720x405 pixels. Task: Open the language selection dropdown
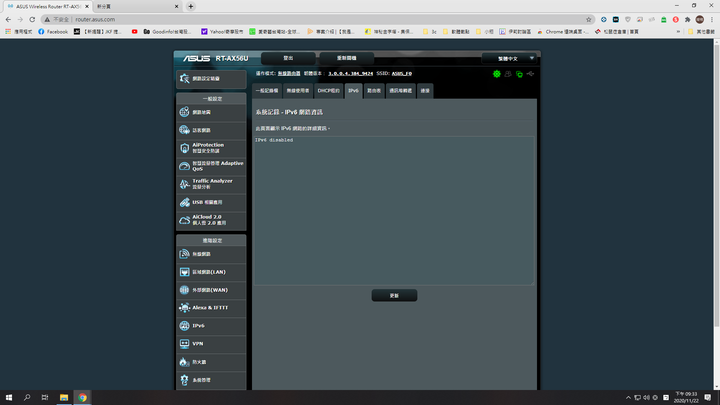509,58
